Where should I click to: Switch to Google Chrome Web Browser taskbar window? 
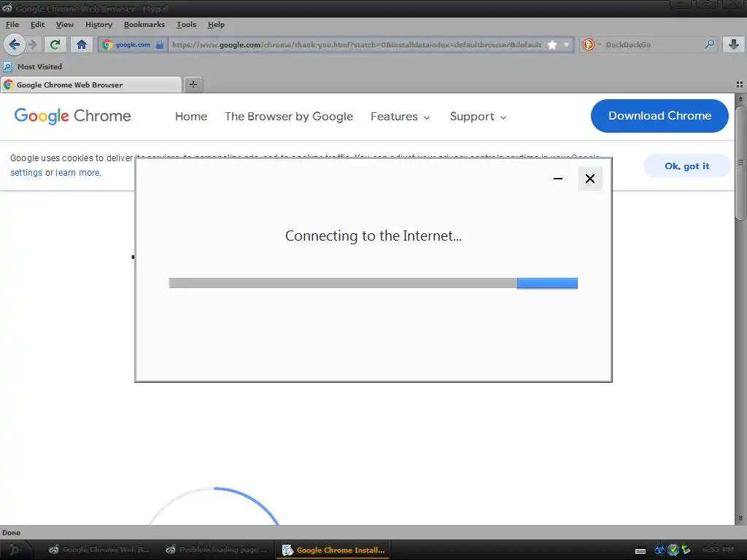(x=99, y=550)
